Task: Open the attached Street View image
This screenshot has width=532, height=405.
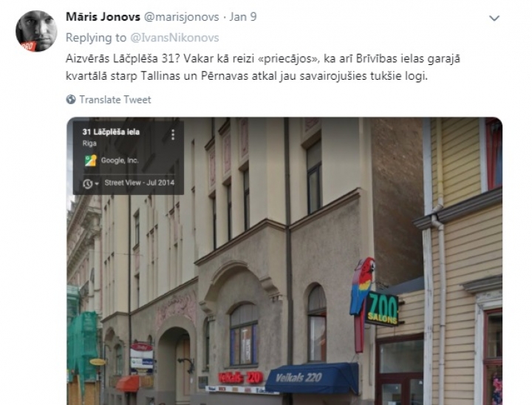Action: (x=284, y=261)
